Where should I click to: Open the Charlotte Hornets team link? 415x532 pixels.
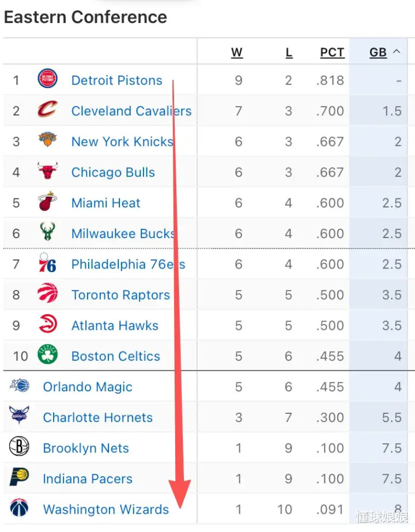[97, 417]
